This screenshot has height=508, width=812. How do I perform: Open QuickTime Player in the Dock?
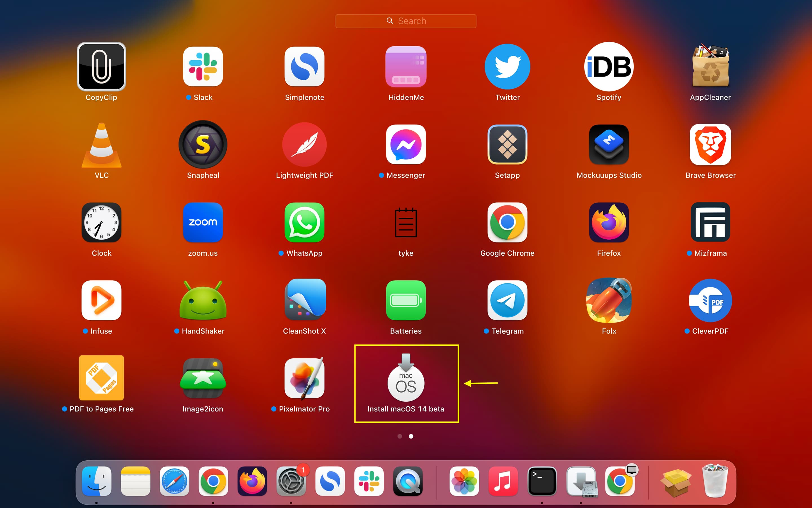pyautogui.click(x=408, y=481)
